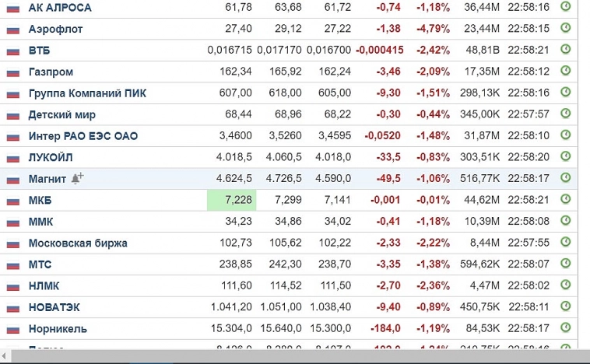
Task: Click the Russian flag icon beside Аэрофлот
Action: pos(12,29)
